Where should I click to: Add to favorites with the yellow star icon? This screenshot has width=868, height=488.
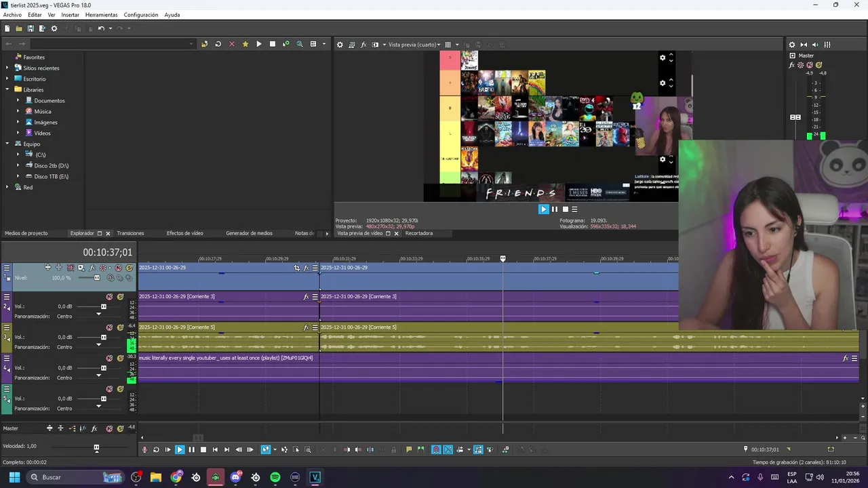tap(245, 44)
